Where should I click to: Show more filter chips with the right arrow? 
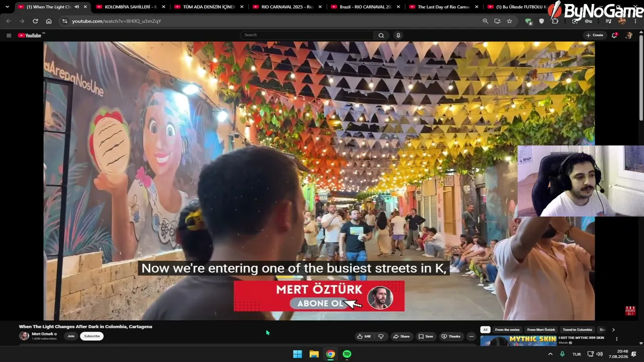tap(613, 330)
